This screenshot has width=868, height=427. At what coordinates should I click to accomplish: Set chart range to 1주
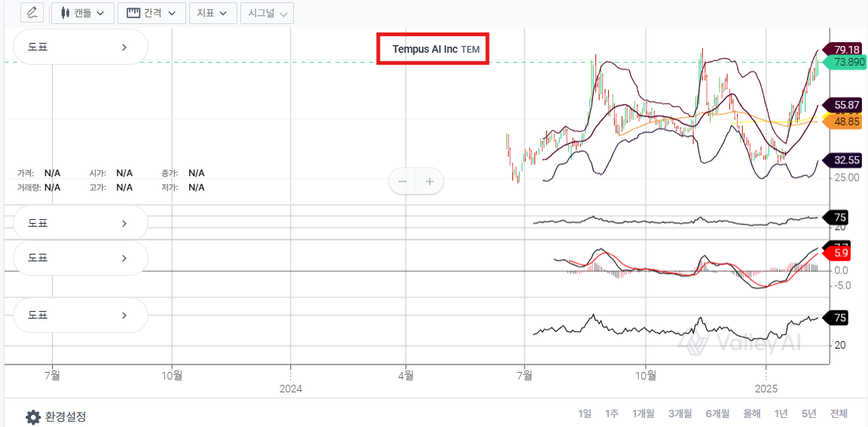tap(612, 413)
